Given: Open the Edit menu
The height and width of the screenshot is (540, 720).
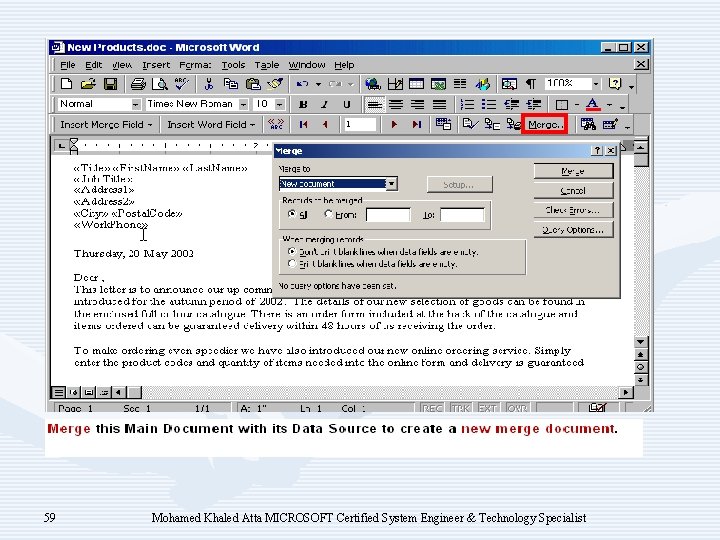Looking at the screenshot, I should [x=94, y=65].
